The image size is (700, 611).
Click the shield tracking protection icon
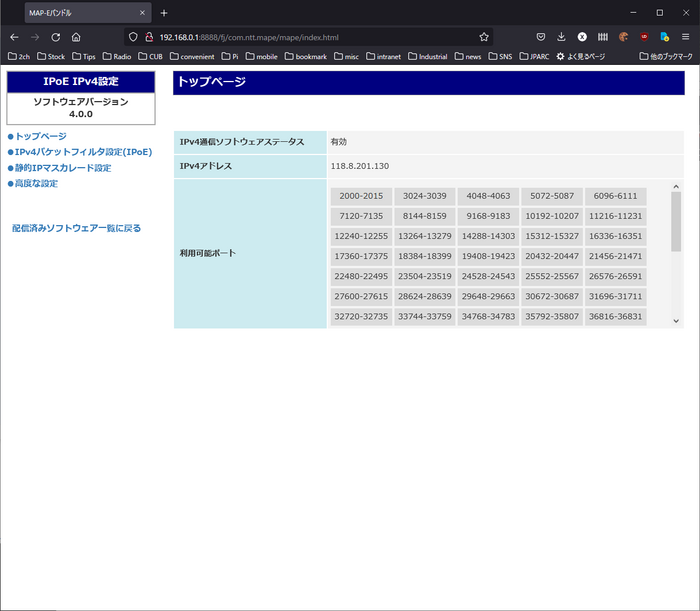click(x=133, y=37)
